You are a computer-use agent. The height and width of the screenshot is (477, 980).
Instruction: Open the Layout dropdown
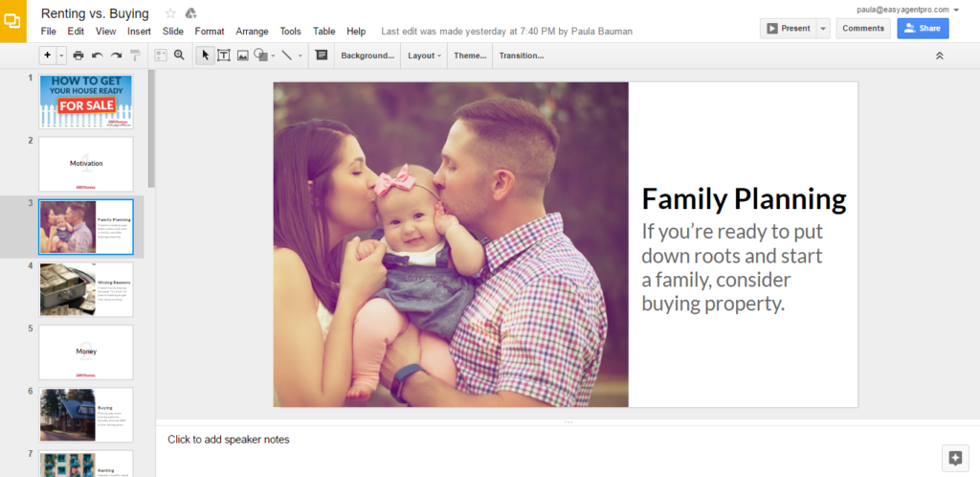point(424,56)
